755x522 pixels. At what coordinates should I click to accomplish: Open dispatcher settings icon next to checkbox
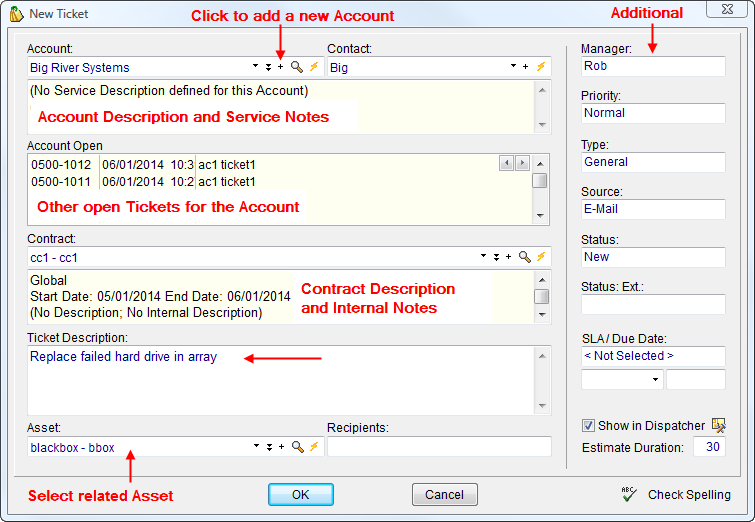coord(719,426)
